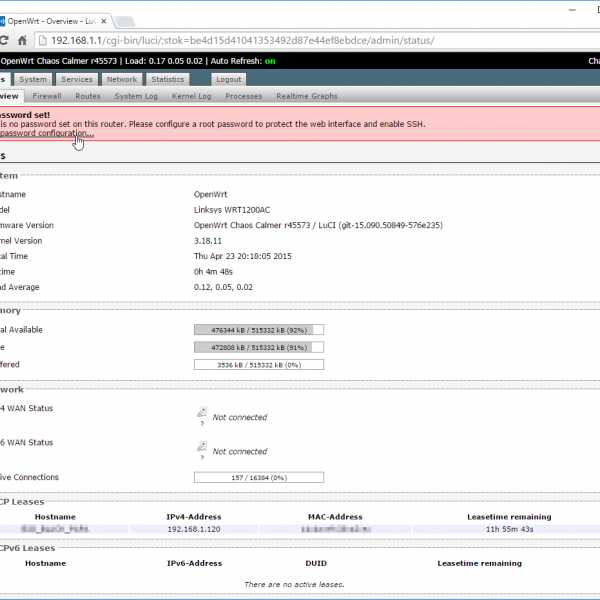Open the Network menu
This screenshot has width=600, height=600.
click(122, 79)
